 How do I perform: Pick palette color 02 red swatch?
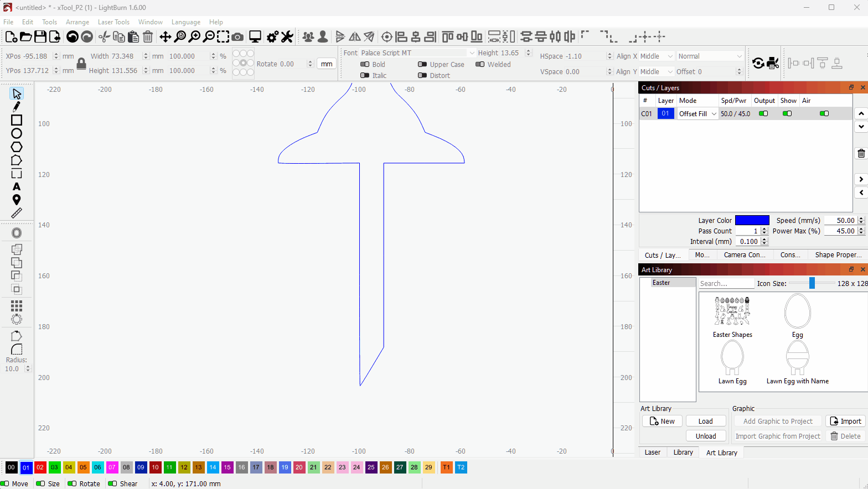[40, 467]
